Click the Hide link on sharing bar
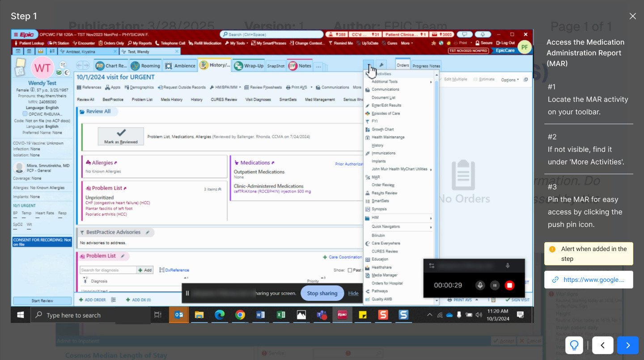 (x=353, y=293)
